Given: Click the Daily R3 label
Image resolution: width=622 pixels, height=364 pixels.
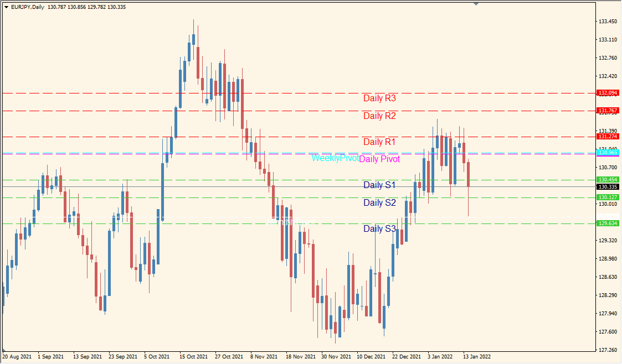Looking at the screenshot, I should (x=379, y=98).
